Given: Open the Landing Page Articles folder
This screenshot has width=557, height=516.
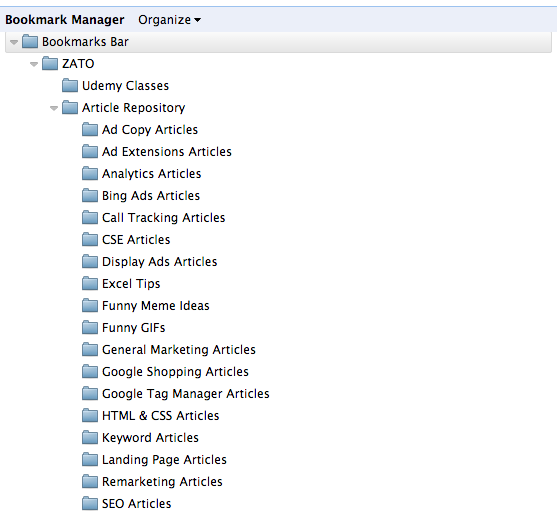Looking at the screenshot, I should (x=164, y=460).
